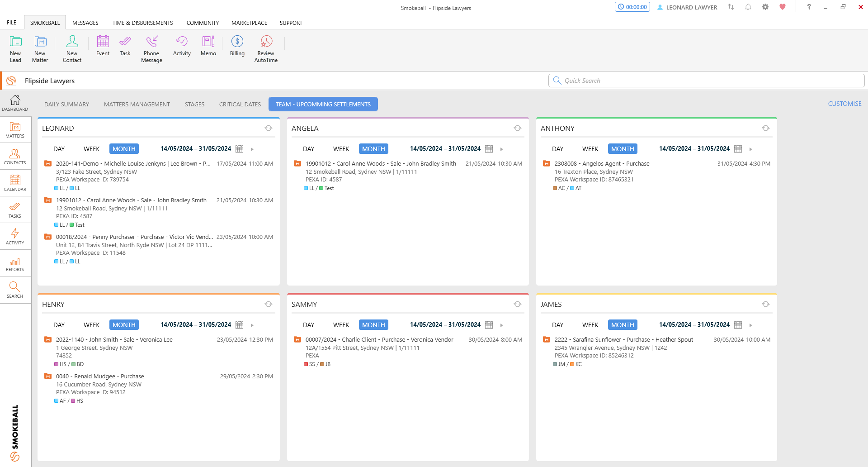Open Review AutoTime
The height and width of the screenshot is (467, 868).
pos(266,49)
